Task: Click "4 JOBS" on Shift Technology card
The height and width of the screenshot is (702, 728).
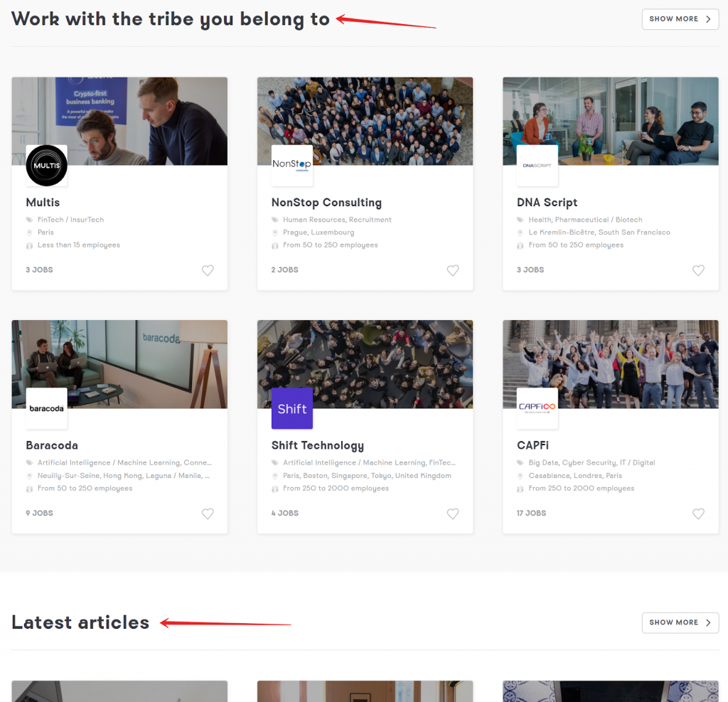Action: [x=284, y=513]
